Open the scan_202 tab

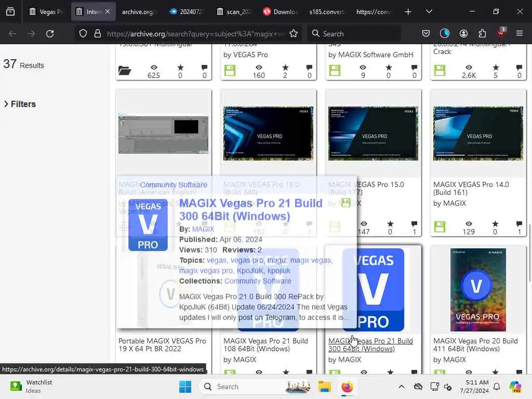click(234, 11)
